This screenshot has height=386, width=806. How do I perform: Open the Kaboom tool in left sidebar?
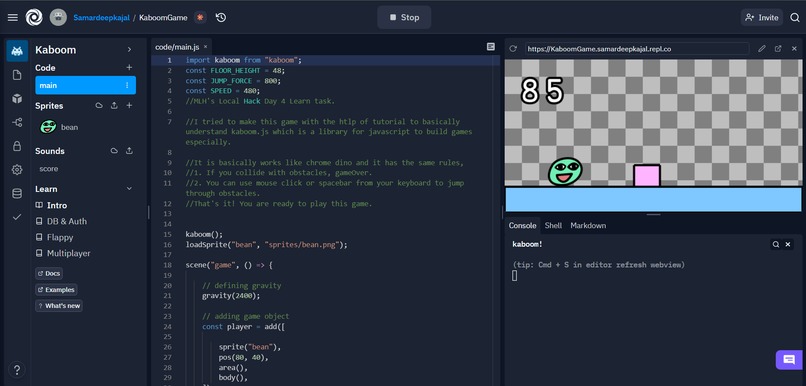click(x=17, y=51)
